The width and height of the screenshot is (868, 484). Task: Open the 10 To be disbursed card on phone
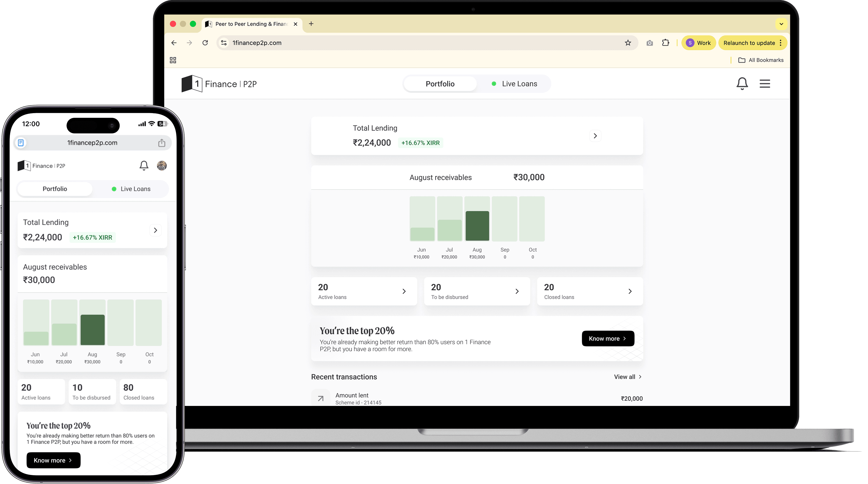[x=92, y=392]
